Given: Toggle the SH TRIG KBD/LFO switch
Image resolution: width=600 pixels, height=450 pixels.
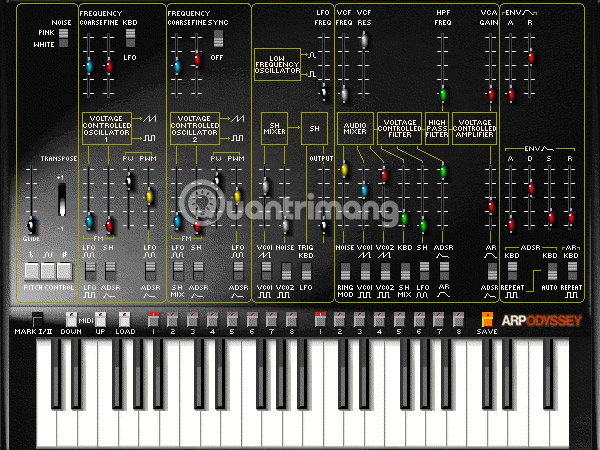Looking at the screenshot, I should [x=306, y=271].
